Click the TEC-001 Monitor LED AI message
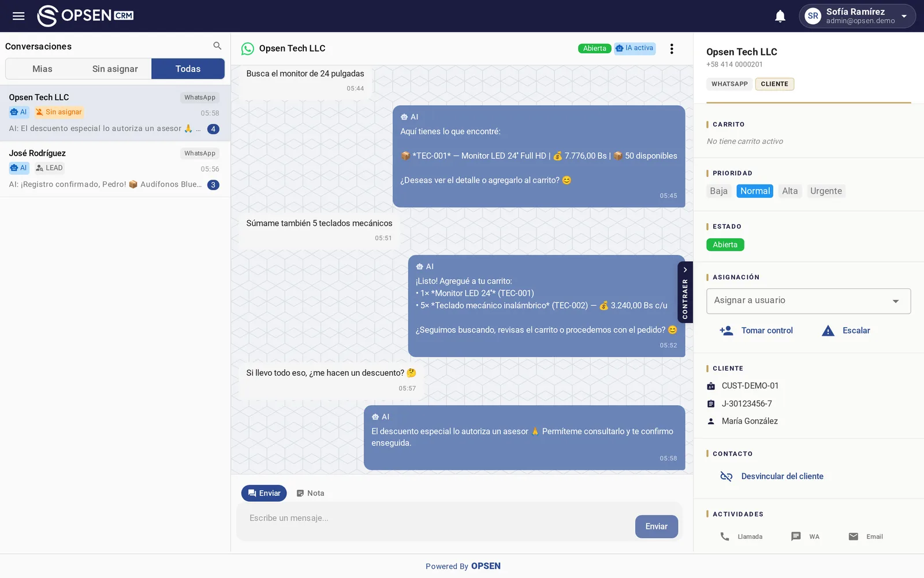Screen dimensions: 924x578 (x=539, y=157)
